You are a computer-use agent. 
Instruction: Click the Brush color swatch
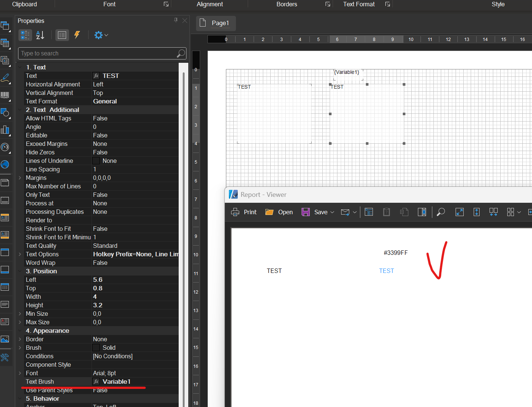(96, 348)
